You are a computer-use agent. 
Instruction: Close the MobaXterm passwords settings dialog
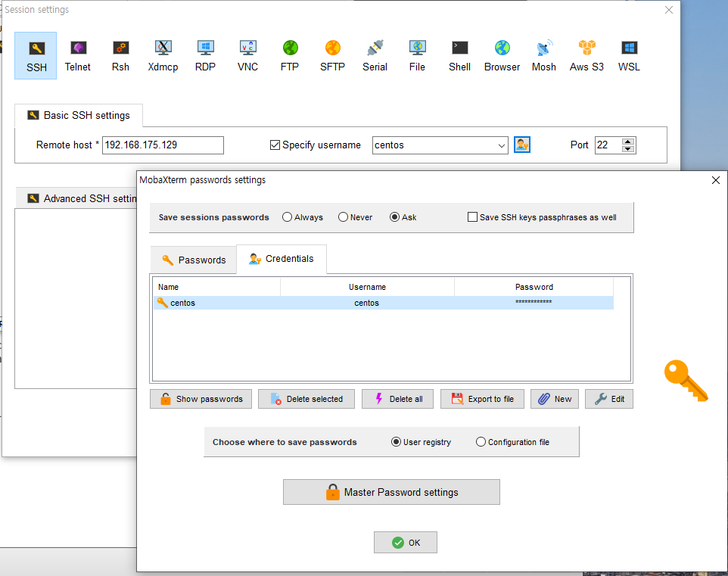(x=715, y=180)
